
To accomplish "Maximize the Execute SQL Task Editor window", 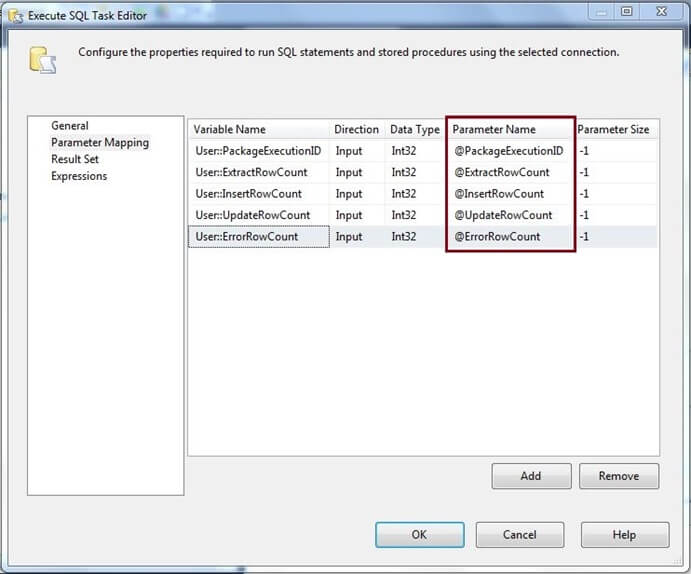I will point(627,11).
